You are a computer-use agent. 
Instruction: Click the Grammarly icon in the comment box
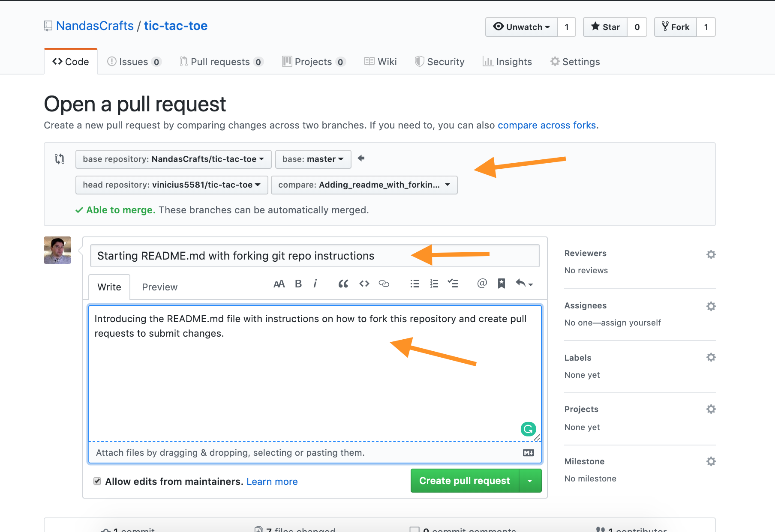click(x=528, y=429)
